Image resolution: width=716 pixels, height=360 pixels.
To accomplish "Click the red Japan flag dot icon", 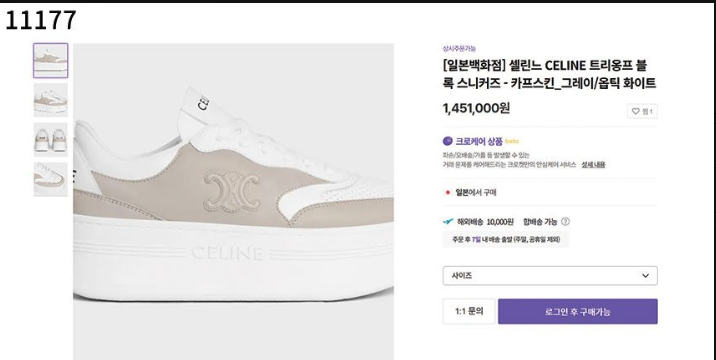I will pyautogui.click(x=448, y=192).
